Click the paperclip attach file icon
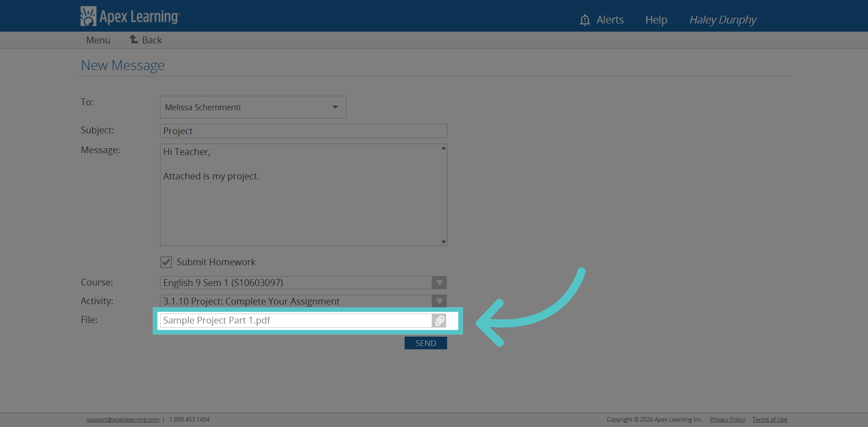This screenshot has width=868, height=427. coord(439,321)
